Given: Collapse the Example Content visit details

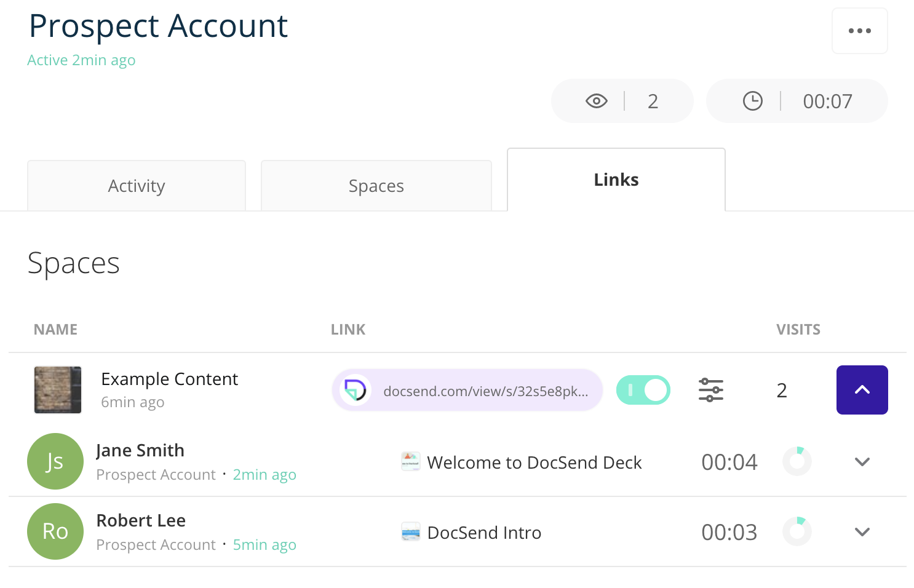Looking at the screenshot, I should point(862,390).
